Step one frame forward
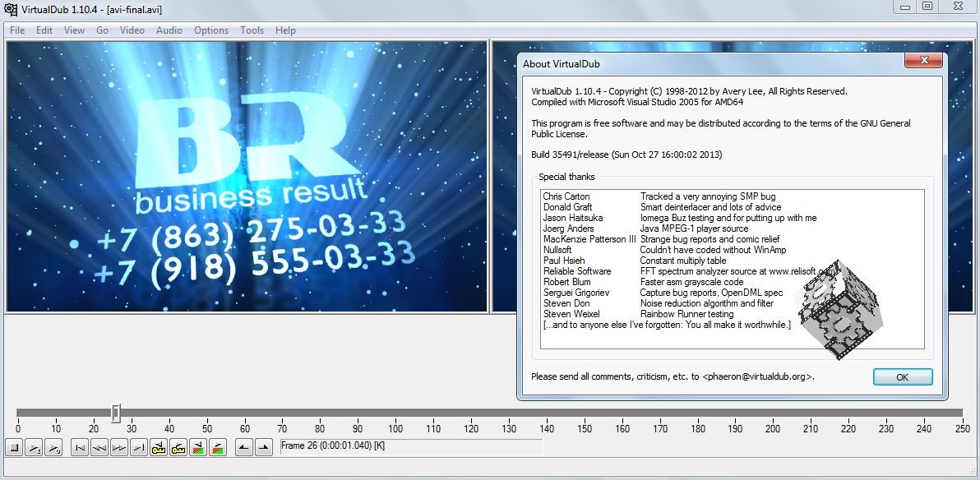Viewport: 980px width, 480px height. pyautogui.click(x=119, y=447)
